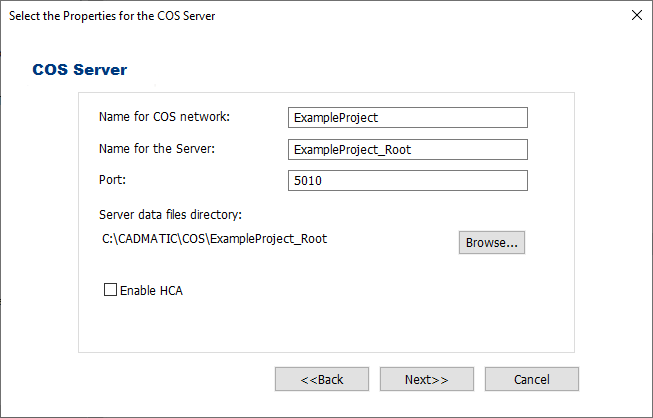
Task: Close the COS Server properties dialog
Action: [636, 16]
